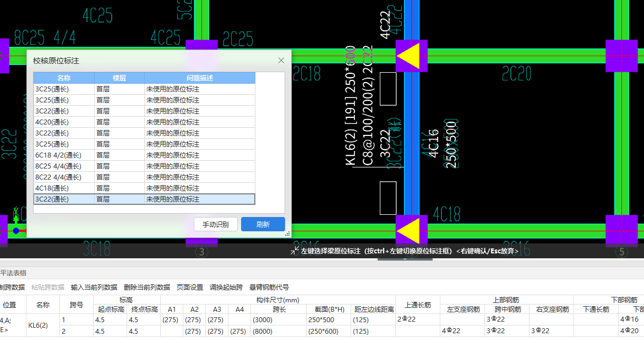644x358 pixels.
Task: Click the 问题描述 column header
Action: point(200,78)
